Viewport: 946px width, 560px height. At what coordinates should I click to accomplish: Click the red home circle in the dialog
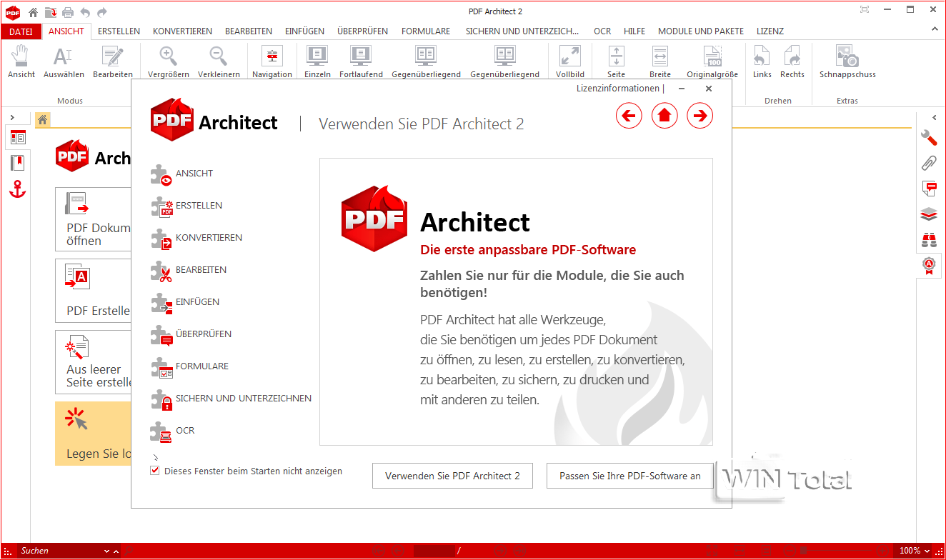coord(664,115)
